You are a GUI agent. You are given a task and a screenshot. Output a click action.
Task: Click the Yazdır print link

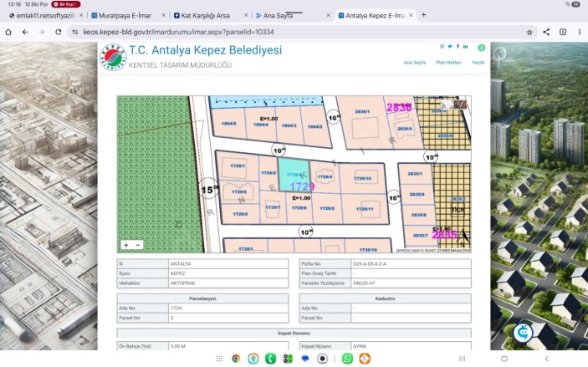[x=478, y=63]
